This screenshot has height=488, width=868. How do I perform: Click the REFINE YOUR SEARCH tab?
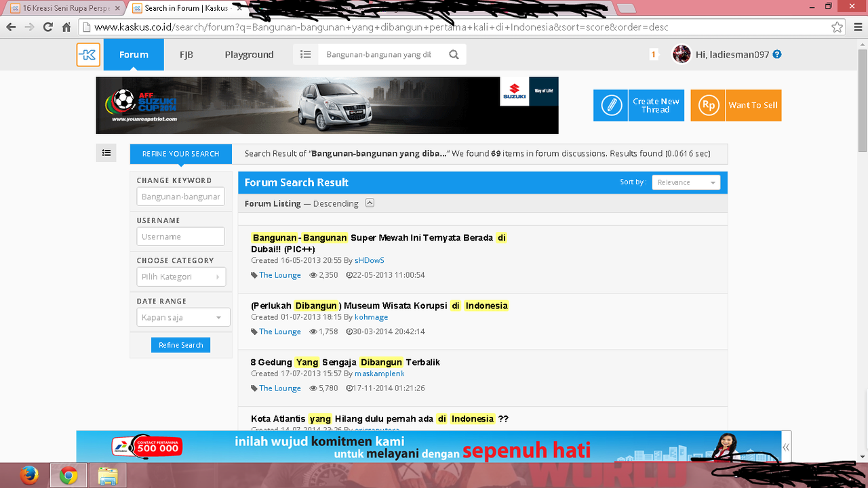point(181,154)
